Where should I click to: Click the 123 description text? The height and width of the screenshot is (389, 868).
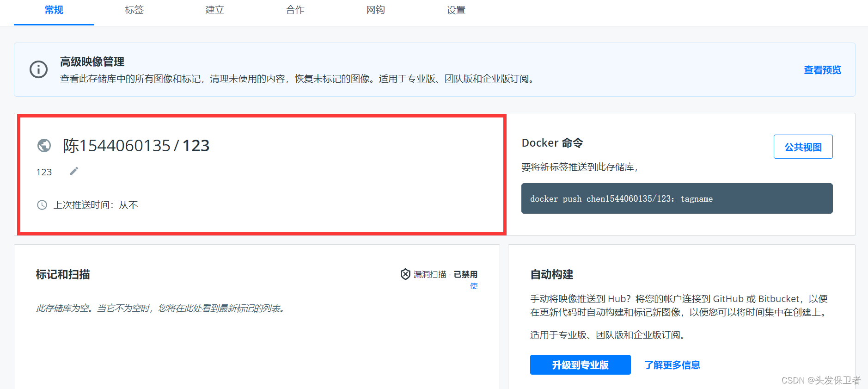coord(44,172)
